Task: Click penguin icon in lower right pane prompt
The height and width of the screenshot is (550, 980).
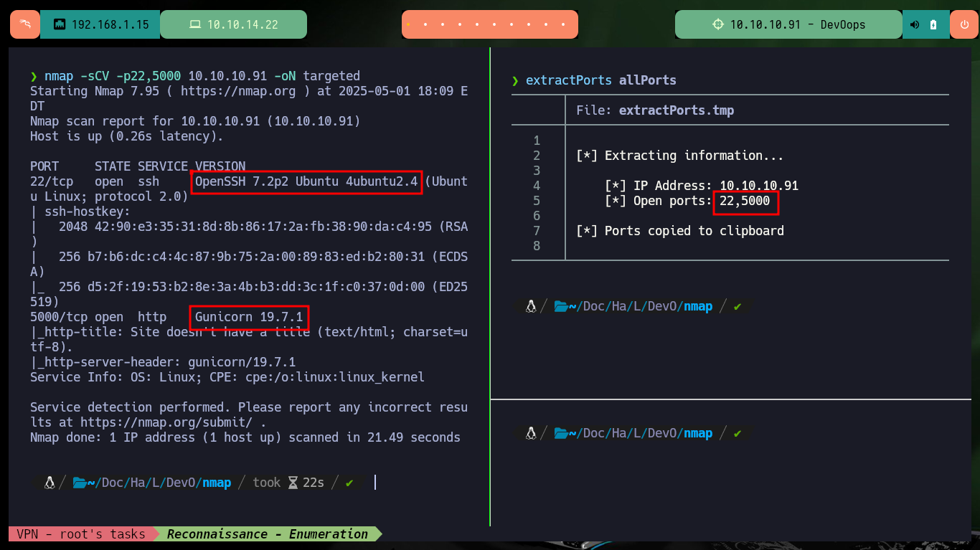Action: [x=531, y=433]
